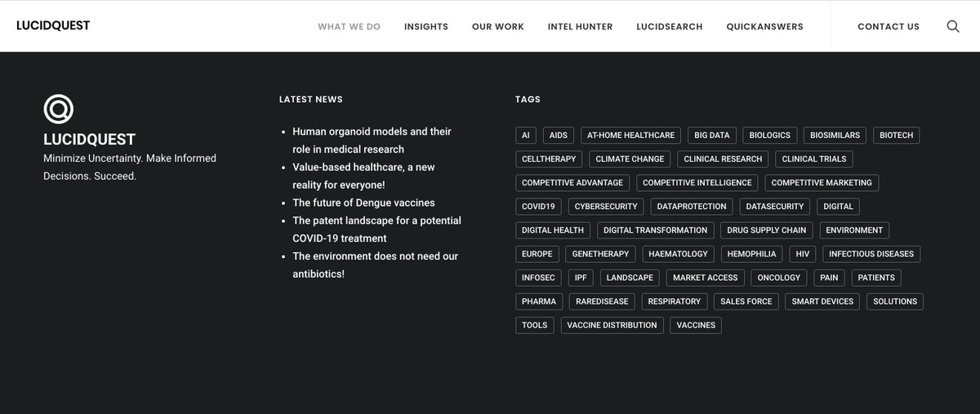This screenshot has width=980, height=414.
Task: Open the Clinical Trials tag
Action: point(814,158)
